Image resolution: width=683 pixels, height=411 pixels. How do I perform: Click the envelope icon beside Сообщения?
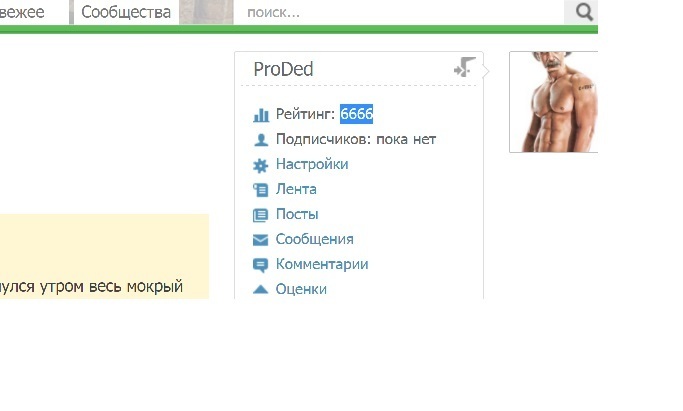260,240
